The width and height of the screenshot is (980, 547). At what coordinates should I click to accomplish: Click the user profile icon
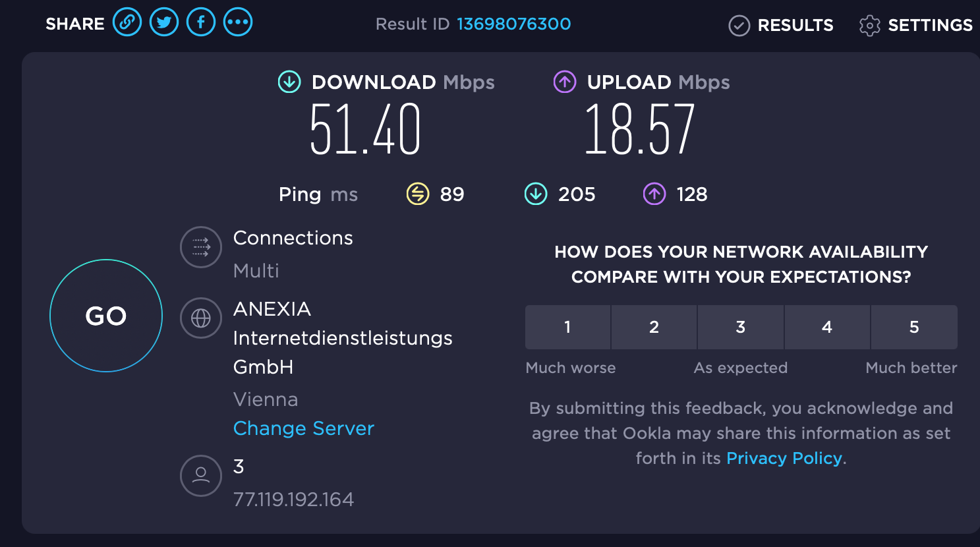coord(201,475)
